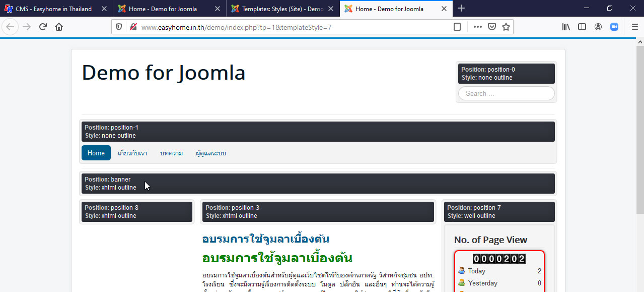Open the Firefox hamburger menu
Screen dimensions: 644x292
(x=634, y=27)
